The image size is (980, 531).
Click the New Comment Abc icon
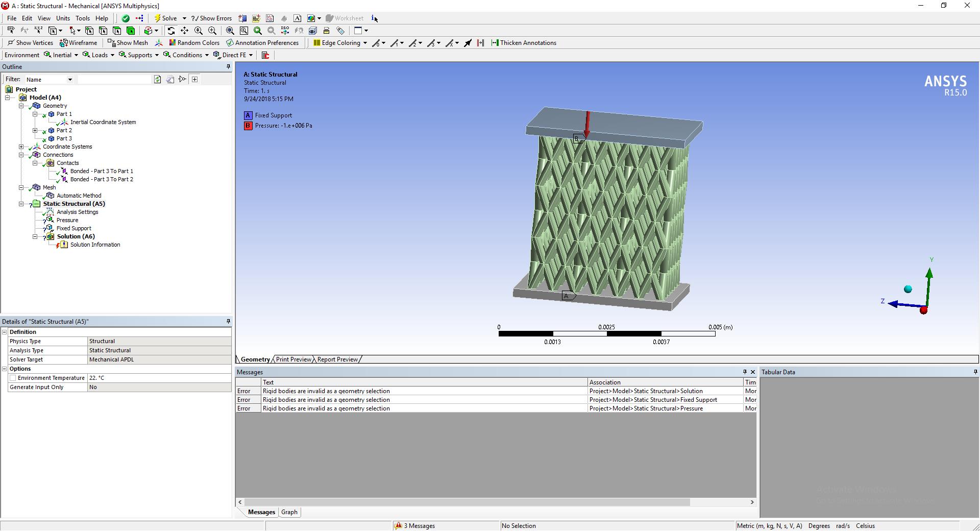click(x=256, y=18)
